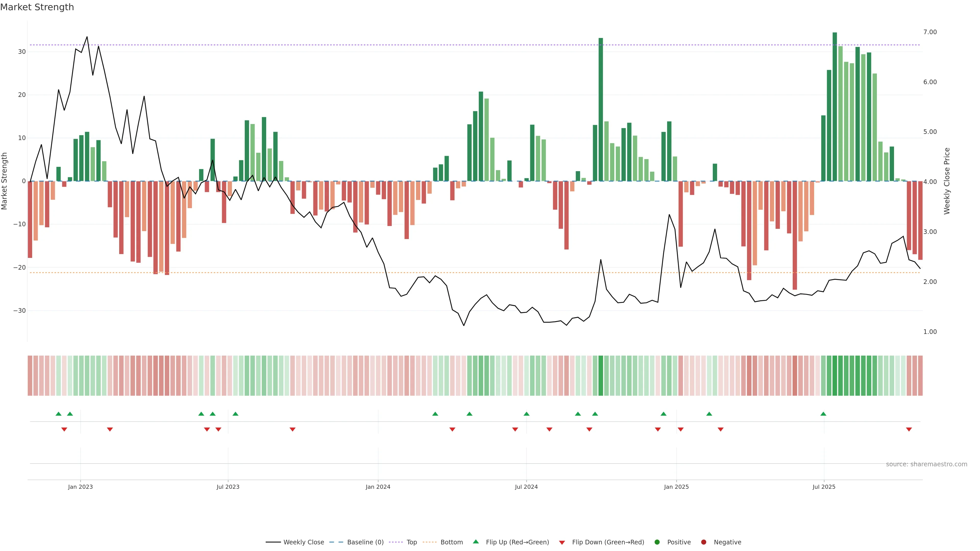Click the rightmost red flip-down triangle marker
980x551 pixels.
[909, 429]
